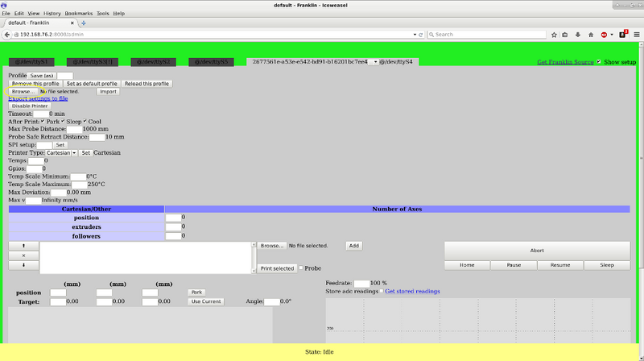Open the Help menu
Image resolution: width=644 pixels, height=361 pixels.
(x=118, y=14)
